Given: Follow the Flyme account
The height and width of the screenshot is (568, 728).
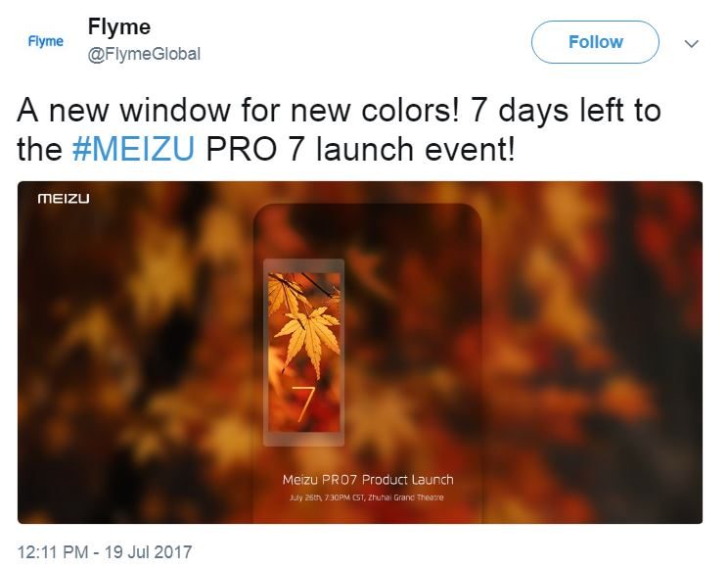Looking at the screenshot, I should (x=595, y=42).
